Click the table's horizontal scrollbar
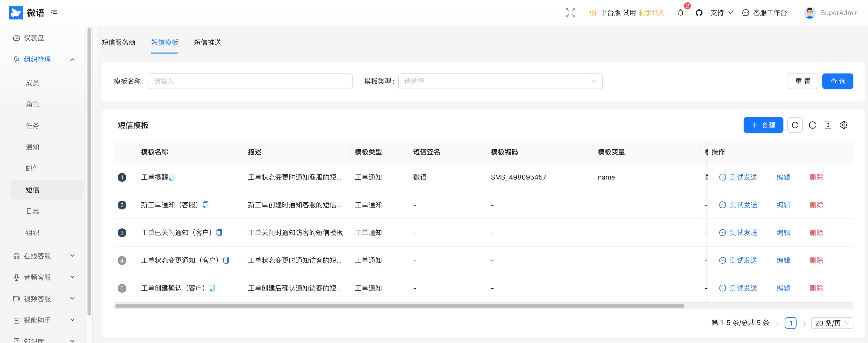This screenshot has width=868, height=343. pos(400,306)
